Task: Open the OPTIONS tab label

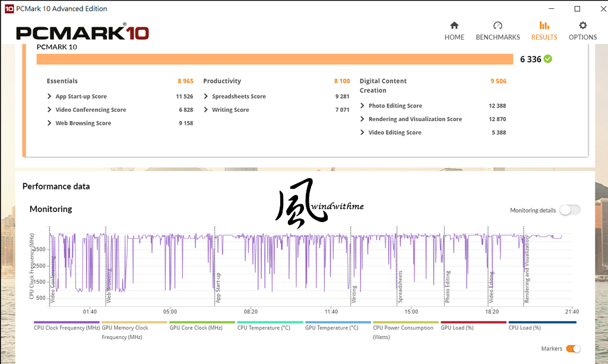Action: pos(583,37)
